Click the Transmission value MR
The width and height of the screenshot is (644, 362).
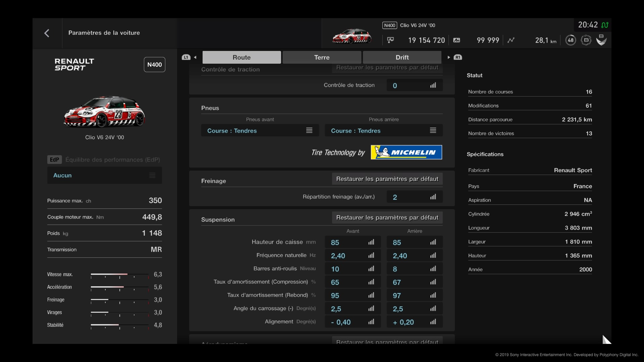156,249
